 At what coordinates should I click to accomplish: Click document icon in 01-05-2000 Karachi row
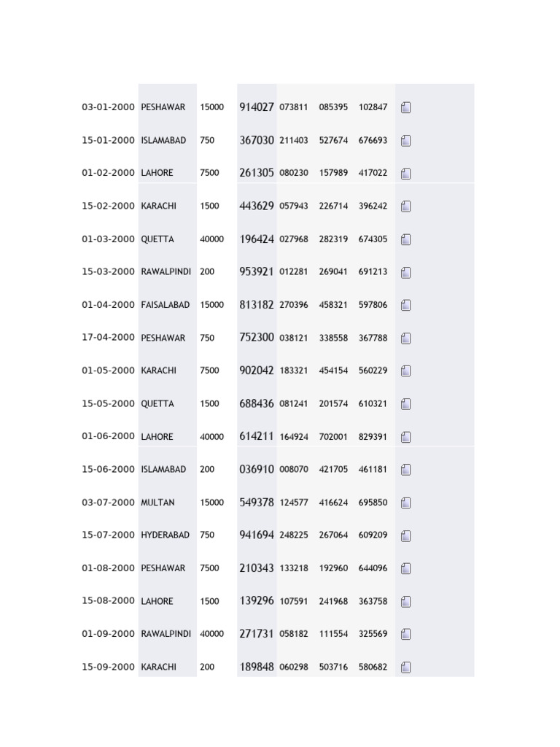coord(405,371)
